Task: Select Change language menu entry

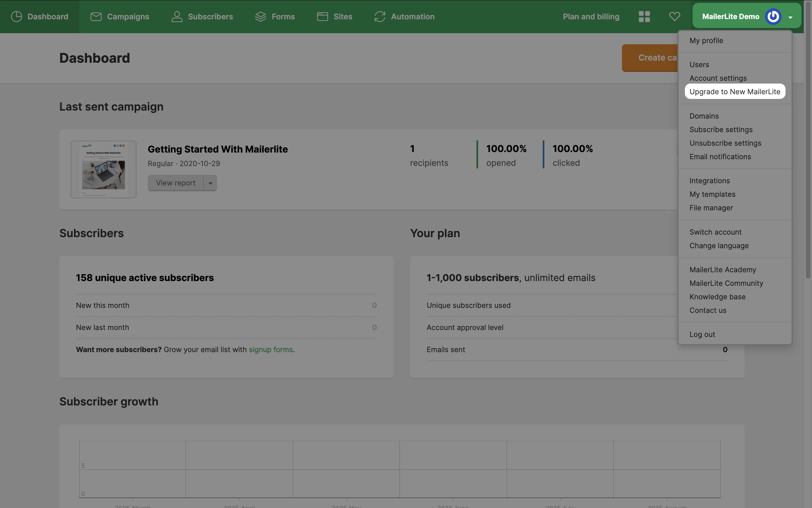Action: [x=719, y=246]
